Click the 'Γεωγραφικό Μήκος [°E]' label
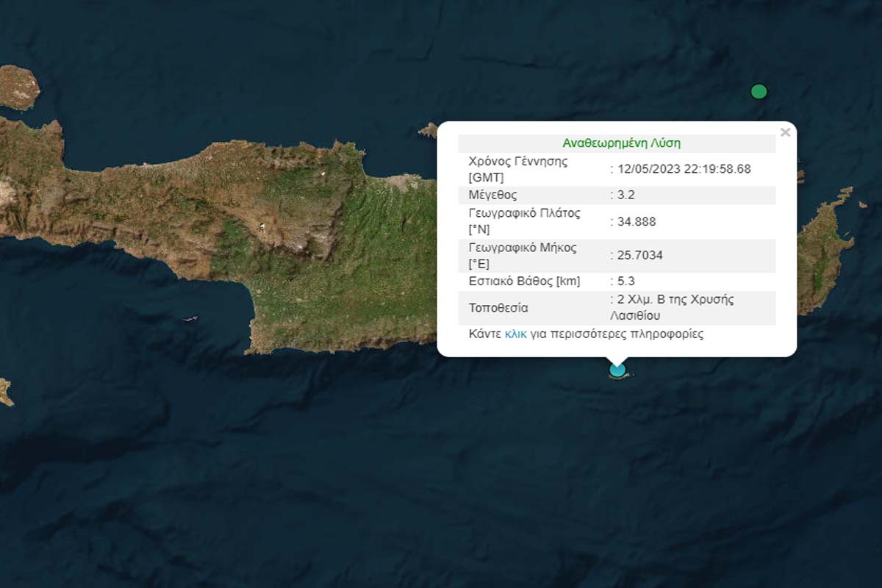 [x=523, y=256]
